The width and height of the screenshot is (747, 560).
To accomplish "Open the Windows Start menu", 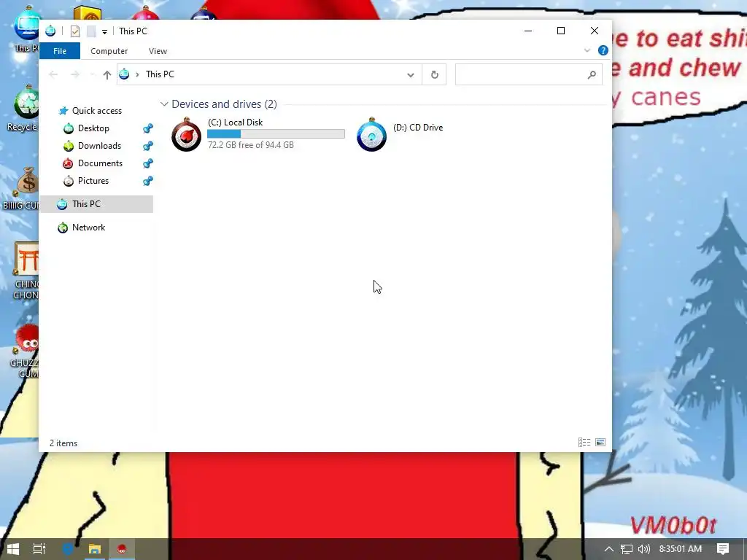I will (13, 549).
